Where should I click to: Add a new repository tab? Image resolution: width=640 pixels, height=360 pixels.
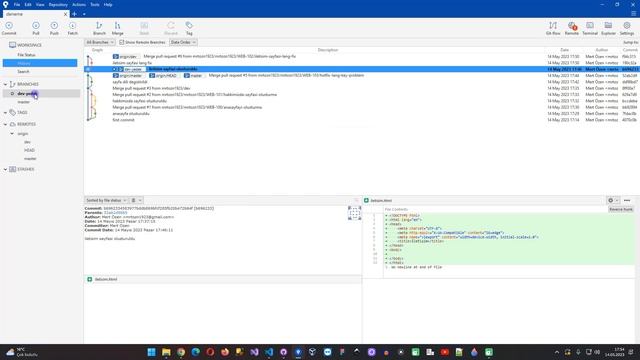74,14
